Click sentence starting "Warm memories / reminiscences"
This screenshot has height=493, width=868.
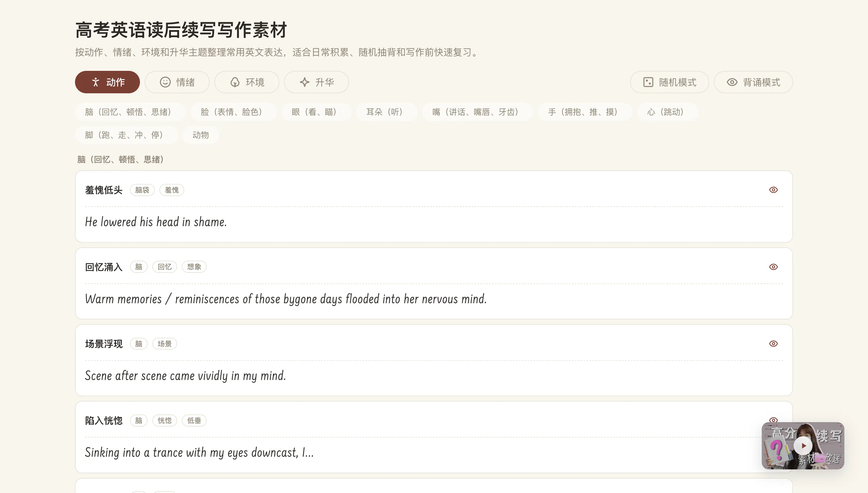(286, 299)
